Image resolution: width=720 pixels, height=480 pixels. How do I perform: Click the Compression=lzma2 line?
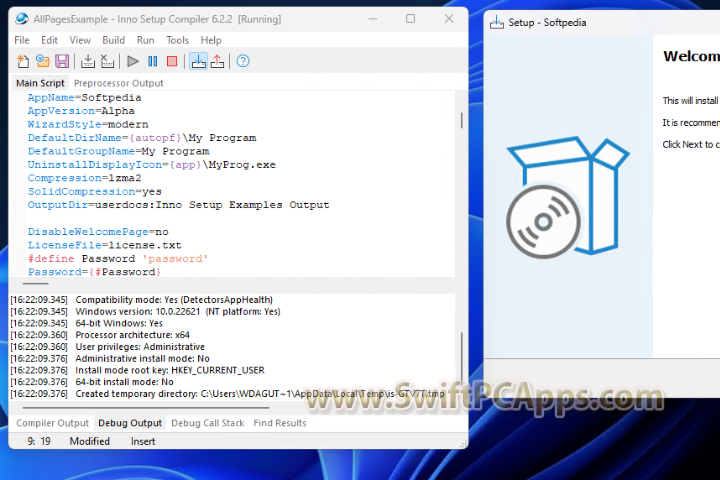(84, 178)
